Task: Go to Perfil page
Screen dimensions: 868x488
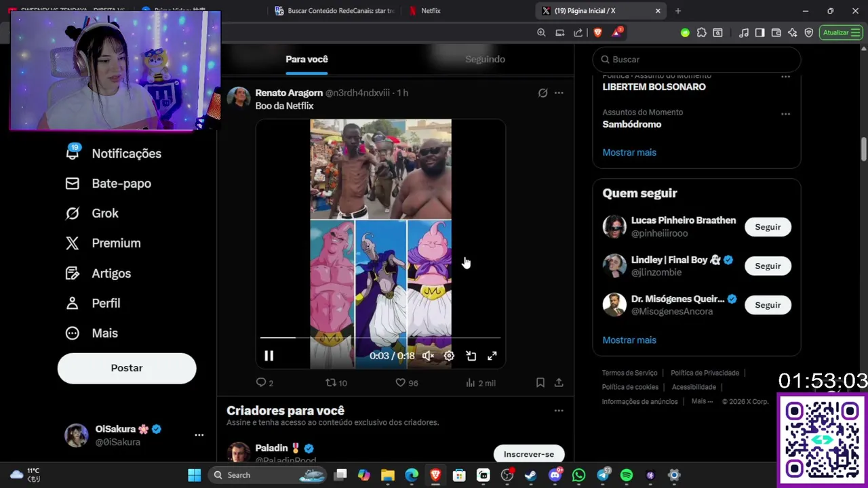Action: click(x=93, y=304)
